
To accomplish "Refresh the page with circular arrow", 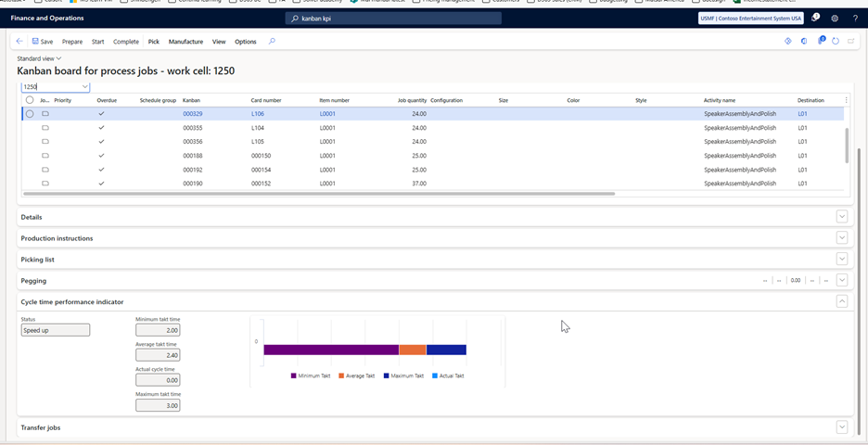I will click(836, 42).
